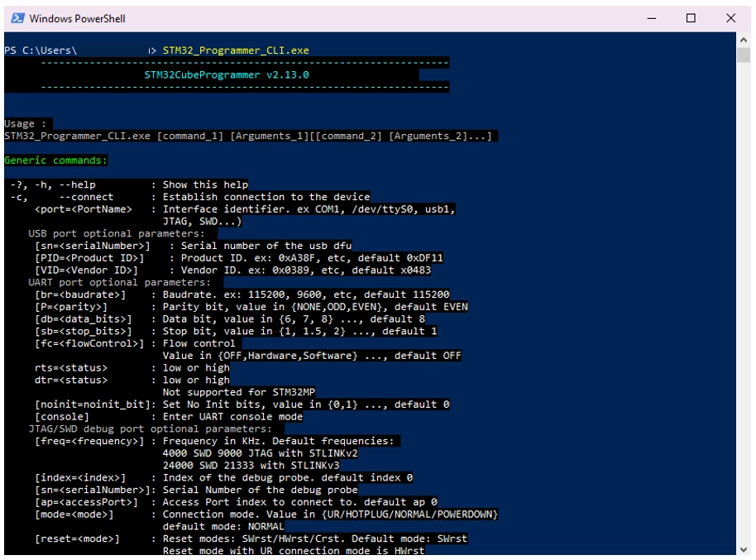Click 'Show this help' description
This screenshot has height=560, width=756.
pos(205,184)
